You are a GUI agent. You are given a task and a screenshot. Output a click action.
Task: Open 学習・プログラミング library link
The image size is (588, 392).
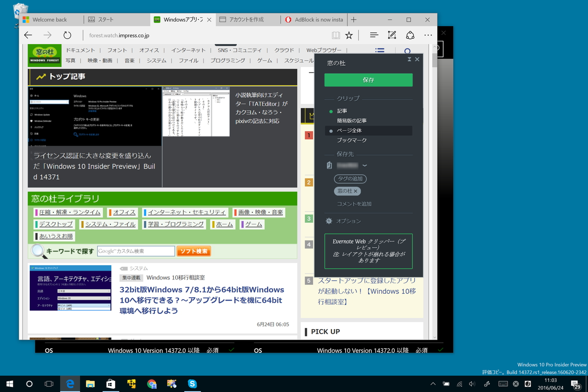176,224
